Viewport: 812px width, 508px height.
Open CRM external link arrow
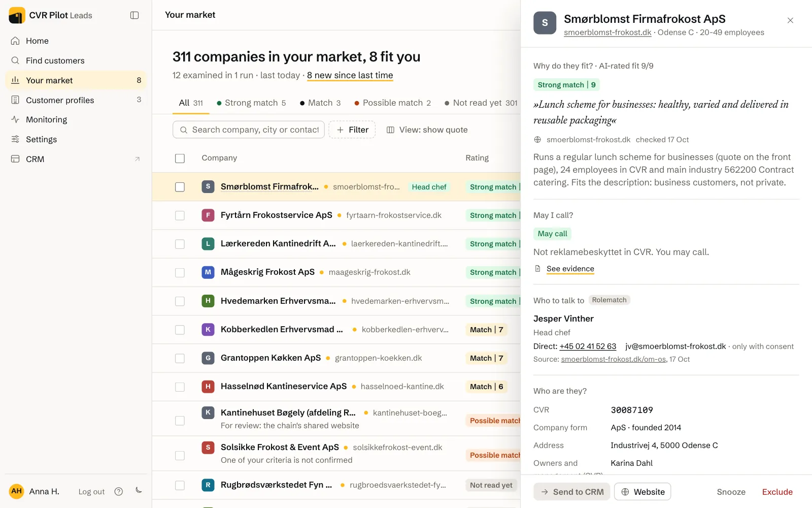137,159
